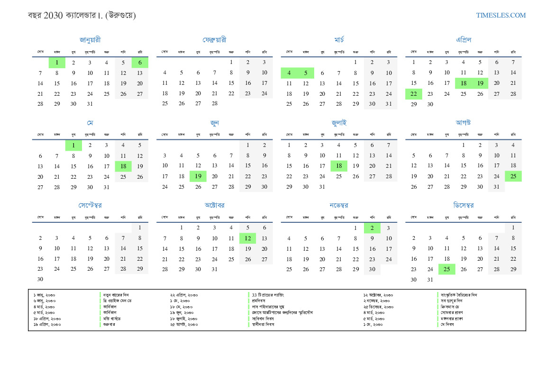Select the নভেম্বর month heading
This screenshot has height=392, width=554.
(x=339, y=205)
